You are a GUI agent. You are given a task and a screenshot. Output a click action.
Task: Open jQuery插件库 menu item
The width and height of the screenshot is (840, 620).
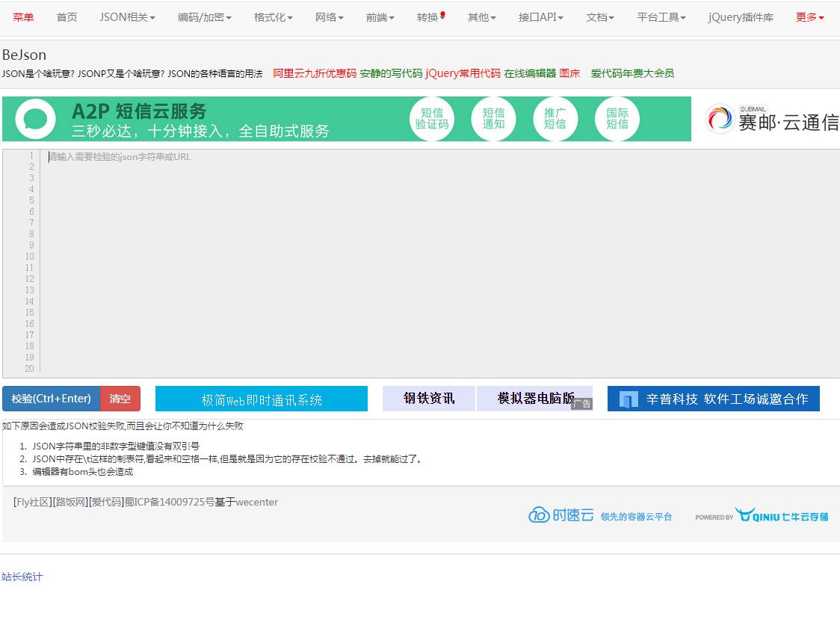[x=741, y=17]
